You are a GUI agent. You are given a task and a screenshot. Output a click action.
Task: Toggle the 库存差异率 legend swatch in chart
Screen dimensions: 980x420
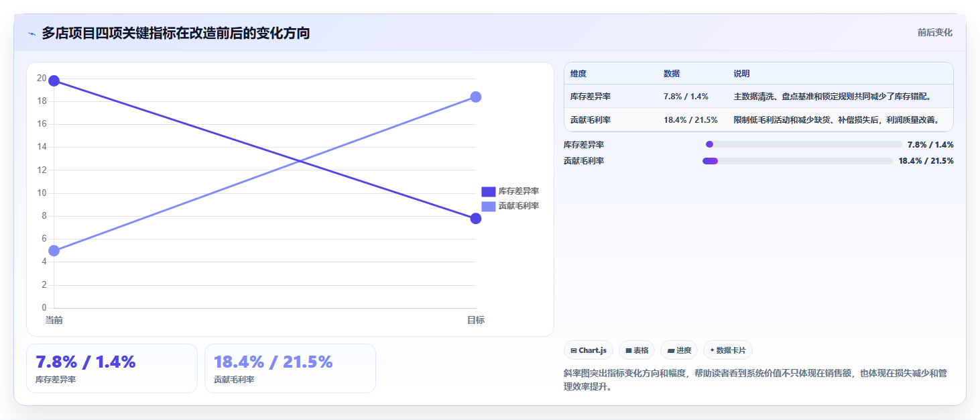click(489, 191)
